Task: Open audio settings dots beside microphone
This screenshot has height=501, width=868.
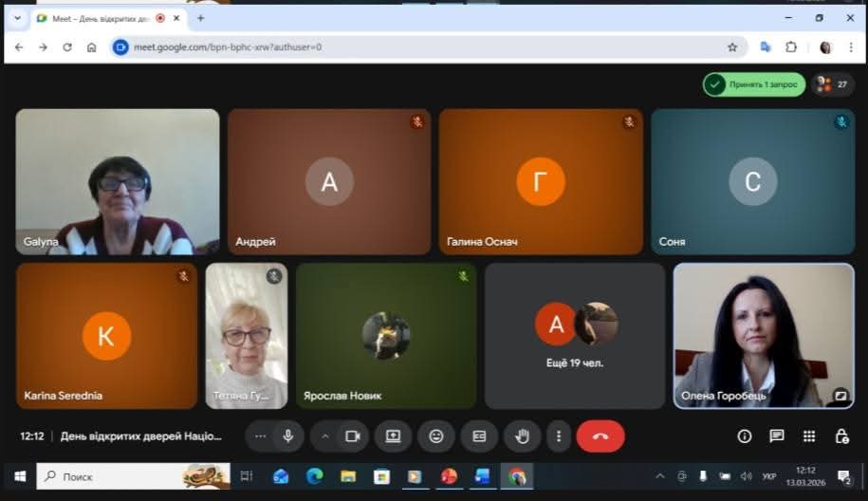Action: 261,436
